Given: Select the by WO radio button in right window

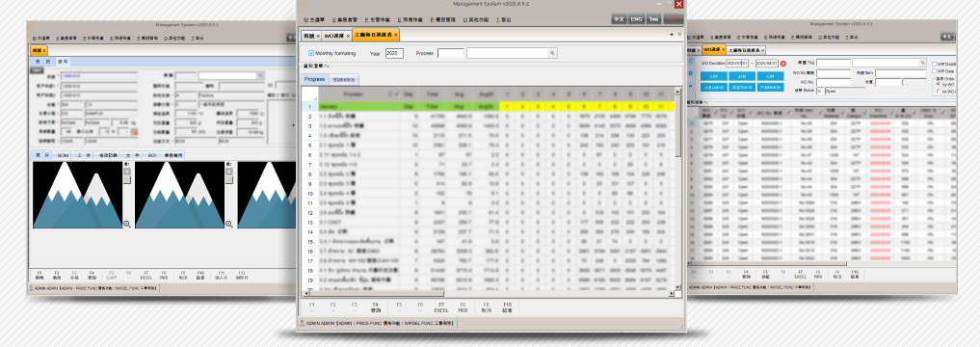Looking at the screenshot, I should 938,84.
